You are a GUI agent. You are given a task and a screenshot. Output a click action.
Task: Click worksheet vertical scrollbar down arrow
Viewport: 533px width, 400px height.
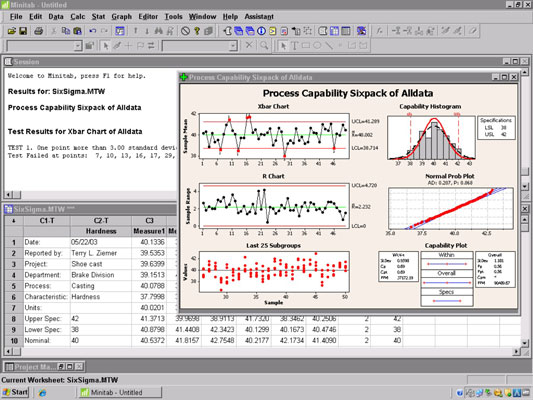pos(525,343)
